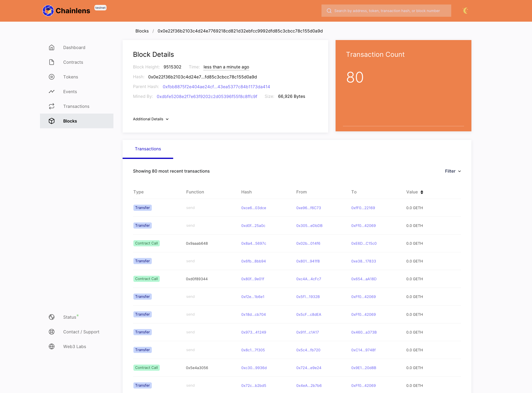
Task: Collapse the Additional Details chevron arrow
Action: pos(167,119)
